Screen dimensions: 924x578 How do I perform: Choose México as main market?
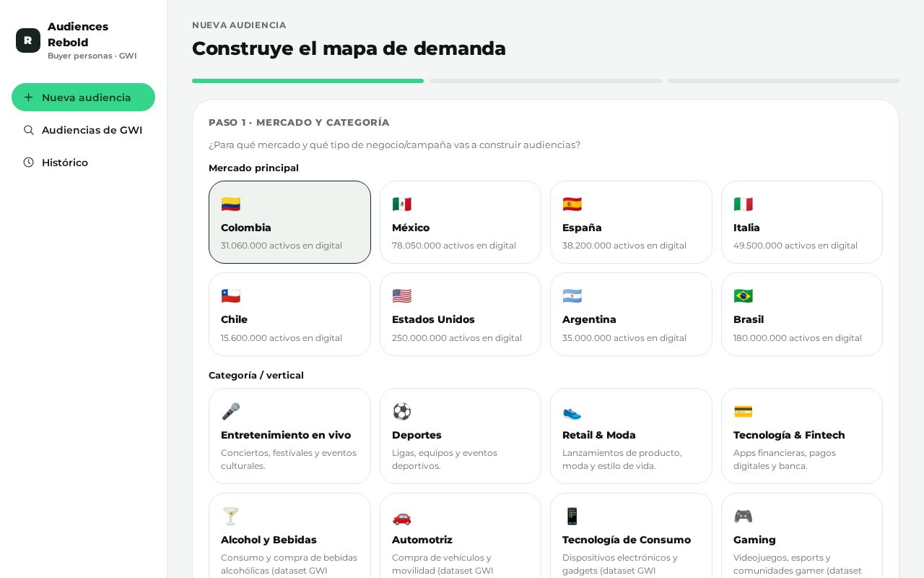411,228
